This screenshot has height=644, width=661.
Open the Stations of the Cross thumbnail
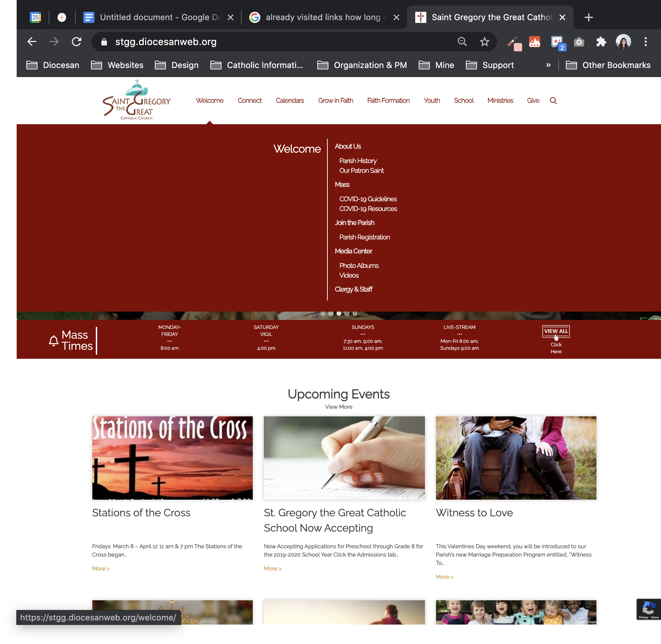pos(172,458)
